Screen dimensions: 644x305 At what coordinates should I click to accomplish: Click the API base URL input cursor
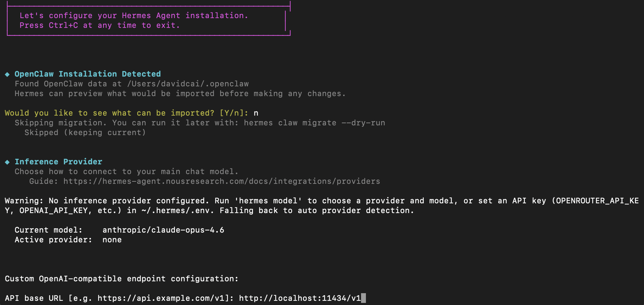[x=363, y=298]
